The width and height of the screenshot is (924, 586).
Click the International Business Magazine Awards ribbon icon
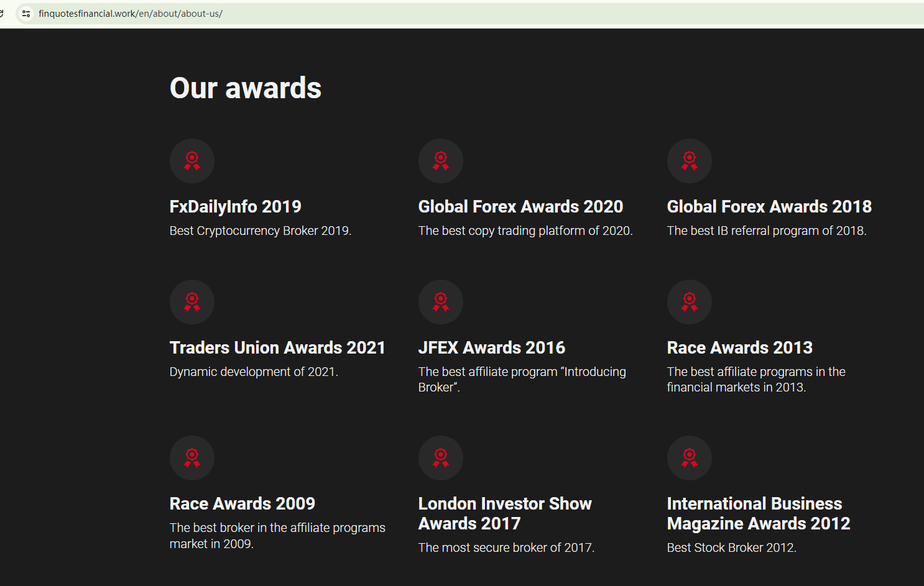point(690,458)
